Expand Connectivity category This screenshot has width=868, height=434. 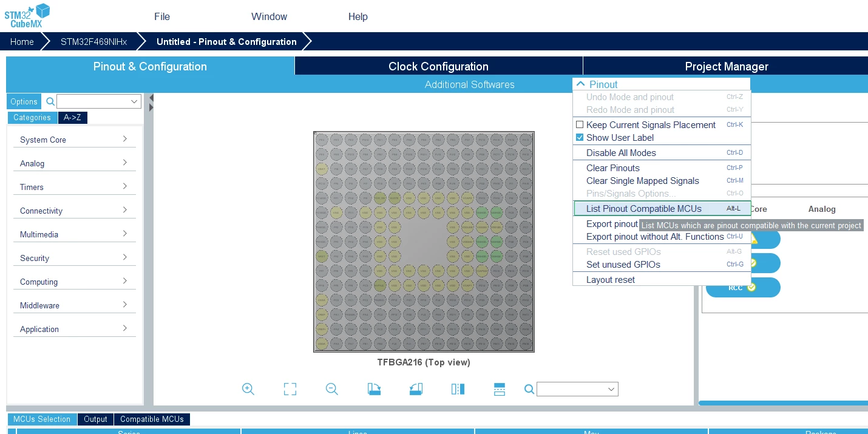pos(74,211)
